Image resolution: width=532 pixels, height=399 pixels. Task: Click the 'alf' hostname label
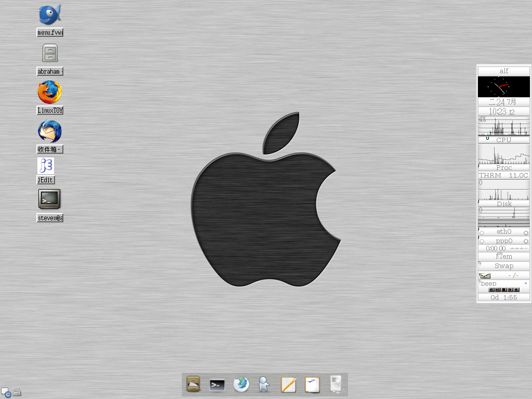[504, 71]
